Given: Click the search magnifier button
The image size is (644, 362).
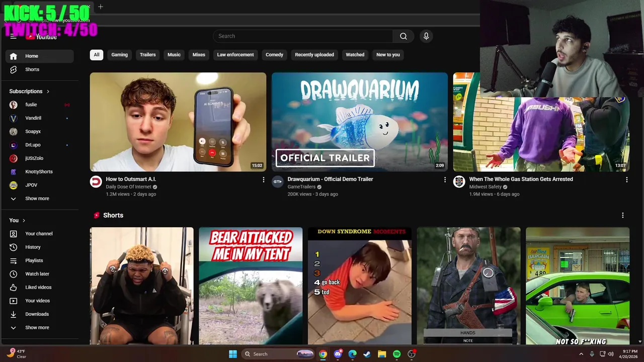Looking at the screenshot, I should (x=404, y=36).
